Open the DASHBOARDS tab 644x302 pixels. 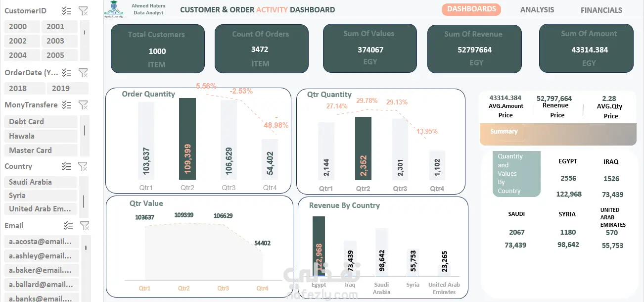pos(471,9)
